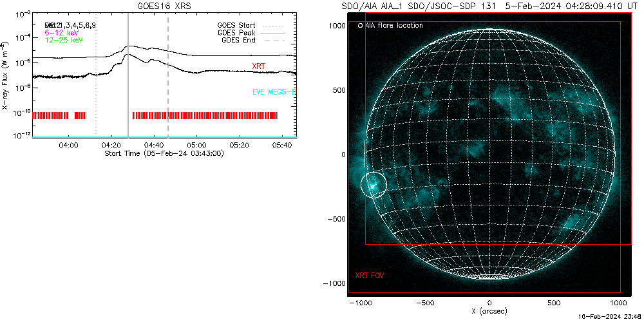Image resolution: width=644 pixels, height=322 pixels.
Task: Click the cyan EVE MEGS-B label
Action: pyautogui.click(x=274, y=92)
